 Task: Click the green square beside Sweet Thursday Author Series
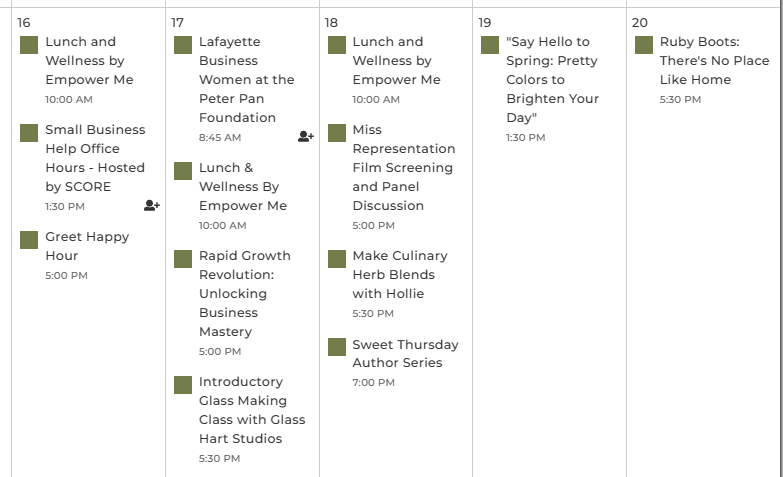[x=337, y=347]
